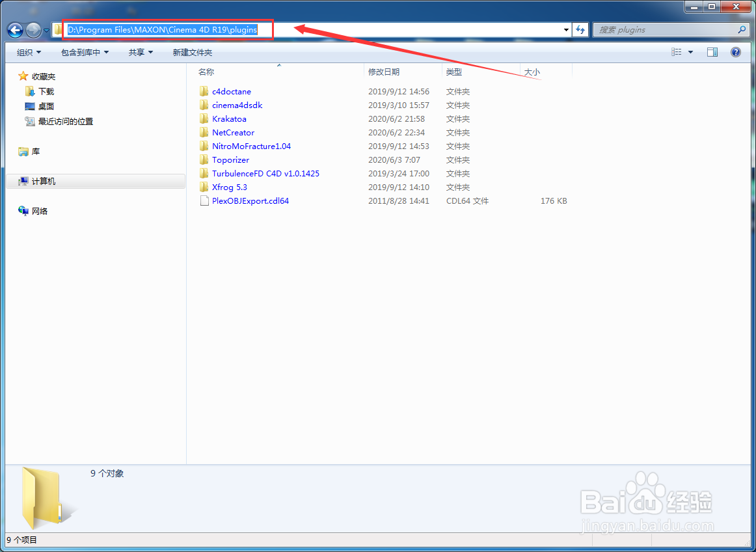Select the TurbulenceFD C4D v1.0.1425 folder name
Image resolution: width=756 pixels, height=552 pixels.
(265, 173)
